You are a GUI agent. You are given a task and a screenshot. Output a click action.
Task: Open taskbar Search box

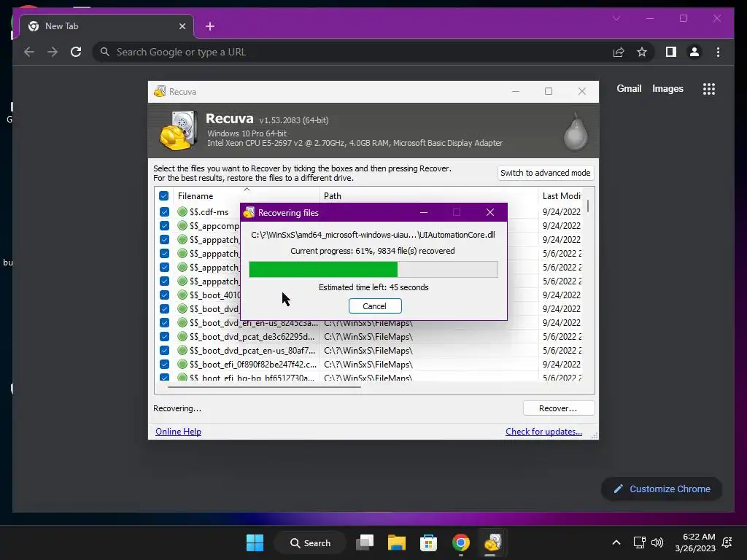(310, 542)
